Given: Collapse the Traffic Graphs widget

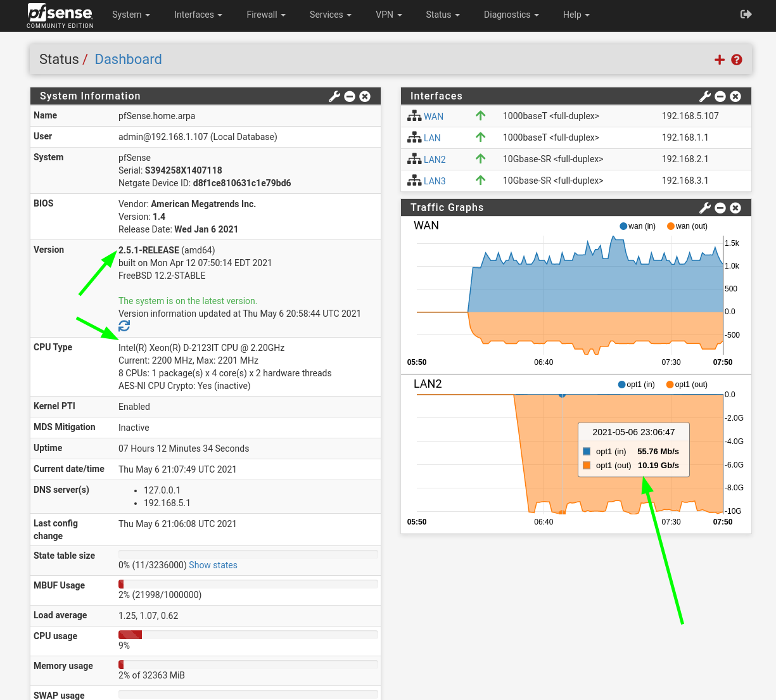Looking at the screenshot, I should [x=720, y=208].
